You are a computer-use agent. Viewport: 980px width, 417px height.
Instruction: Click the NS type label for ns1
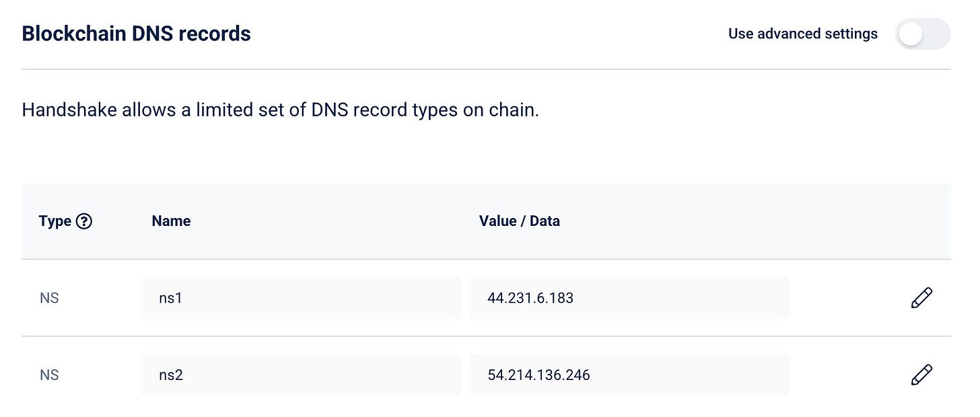49,298
